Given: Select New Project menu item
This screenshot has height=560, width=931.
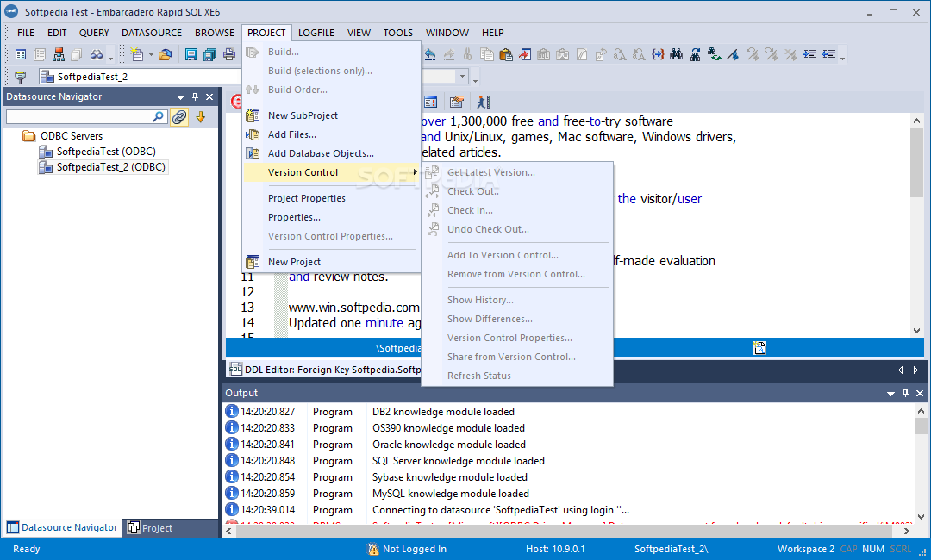Looking at the screenshot, I should 331,262.
